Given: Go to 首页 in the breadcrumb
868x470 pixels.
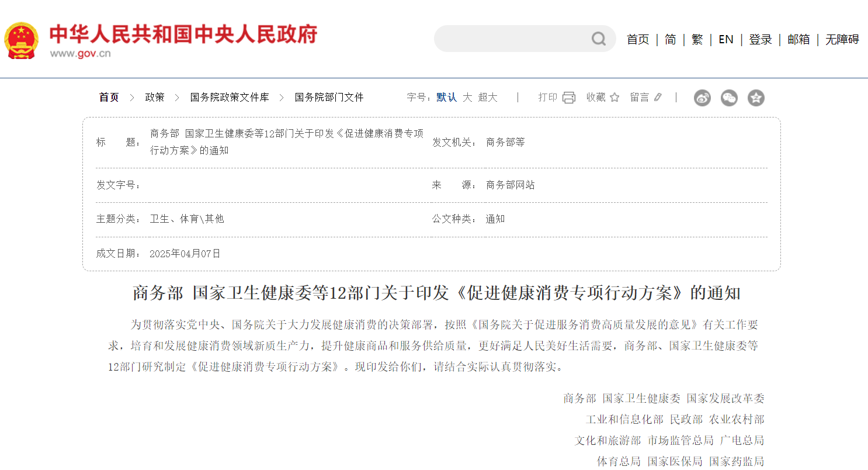Looking at the screenshot, I should (109, 98).
